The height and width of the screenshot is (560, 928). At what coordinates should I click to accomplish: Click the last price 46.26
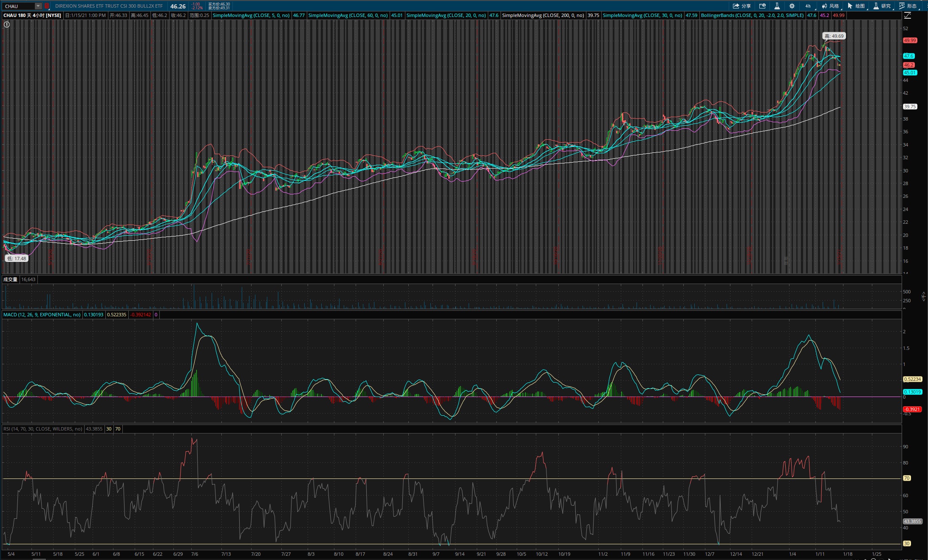pos(178,6)
